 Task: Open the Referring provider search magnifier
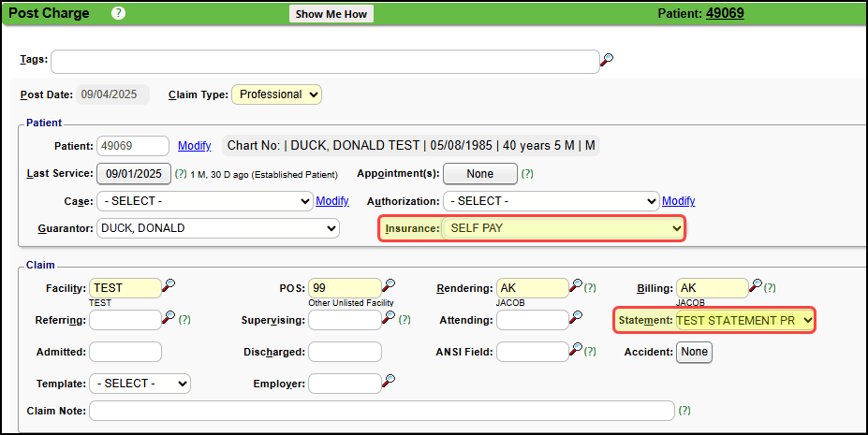(x=169, y=319)
